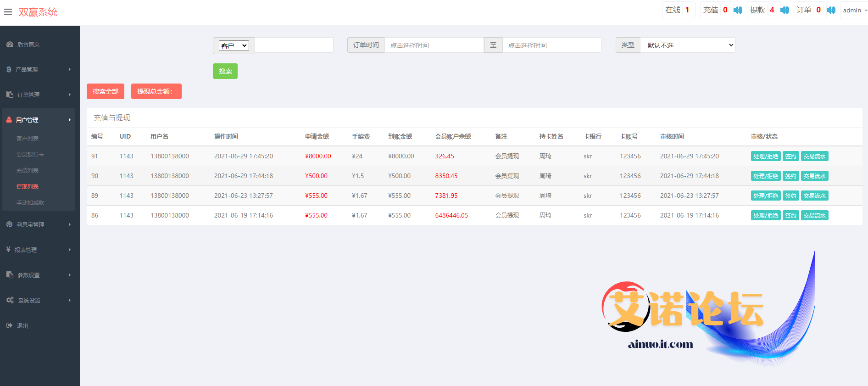
Task: Click 签约 for order 90
Action: click(791, 176)
